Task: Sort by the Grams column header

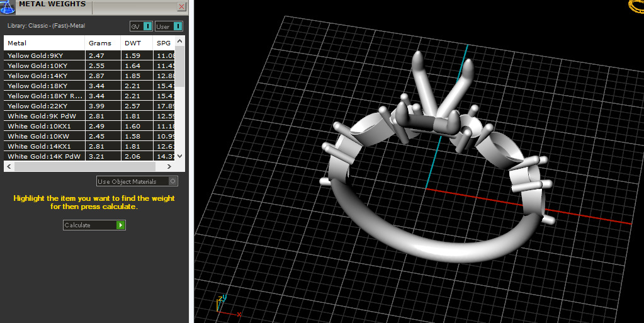Action: [103, 43]
